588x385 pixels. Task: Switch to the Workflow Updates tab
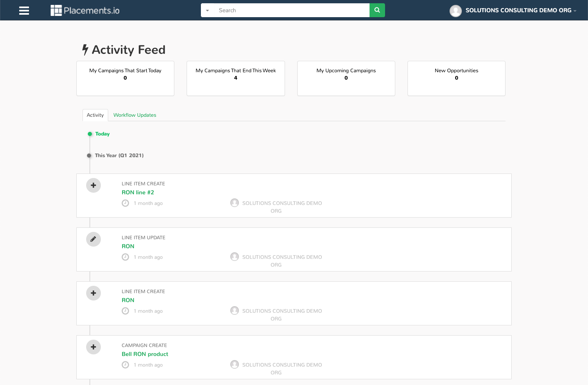(x=135, y=115)
